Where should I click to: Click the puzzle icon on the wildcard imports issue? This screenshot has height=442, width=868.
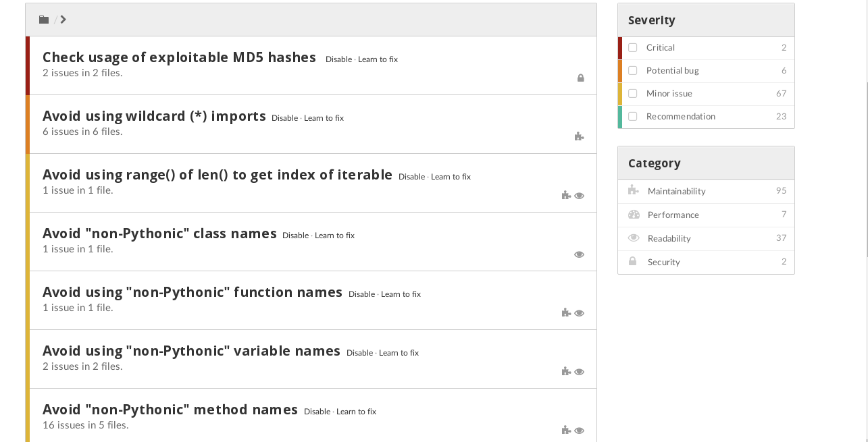[x=579, y=136]
